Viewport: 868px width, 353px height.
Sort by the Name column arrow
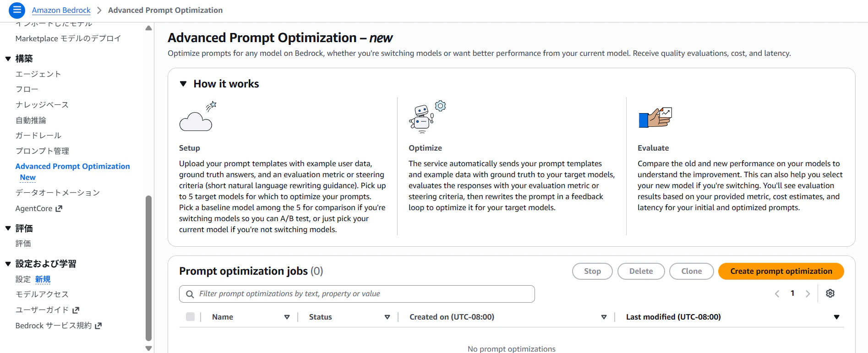click(287, 317)
